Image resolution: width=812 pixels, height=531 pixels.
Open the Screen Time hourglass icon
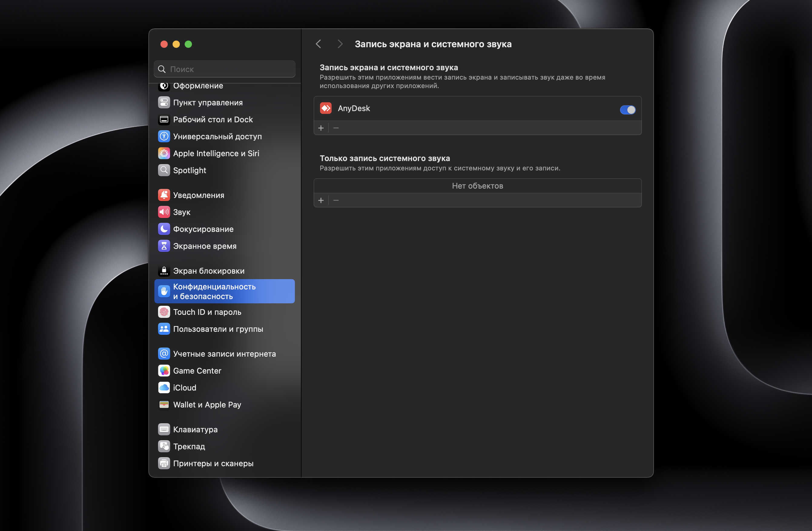(x=164, y=246)
